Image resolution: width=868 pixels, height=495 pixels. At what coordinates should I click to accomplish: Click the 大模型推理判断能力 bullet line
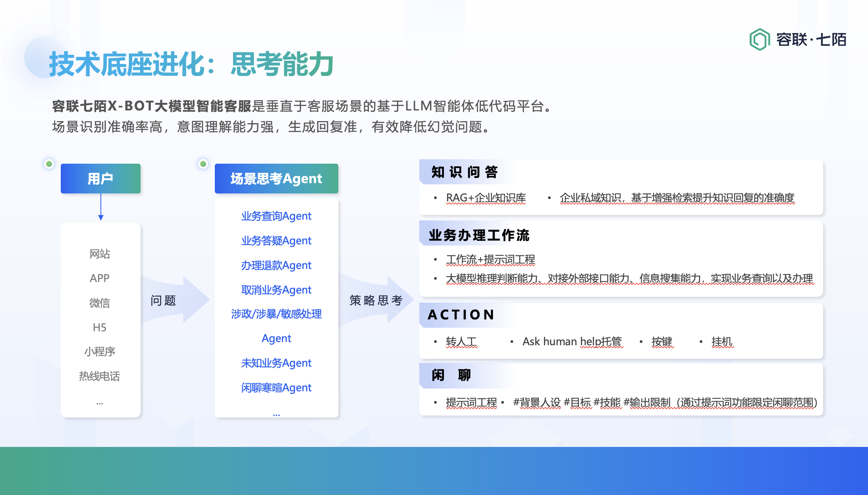[x=630, y=278]
